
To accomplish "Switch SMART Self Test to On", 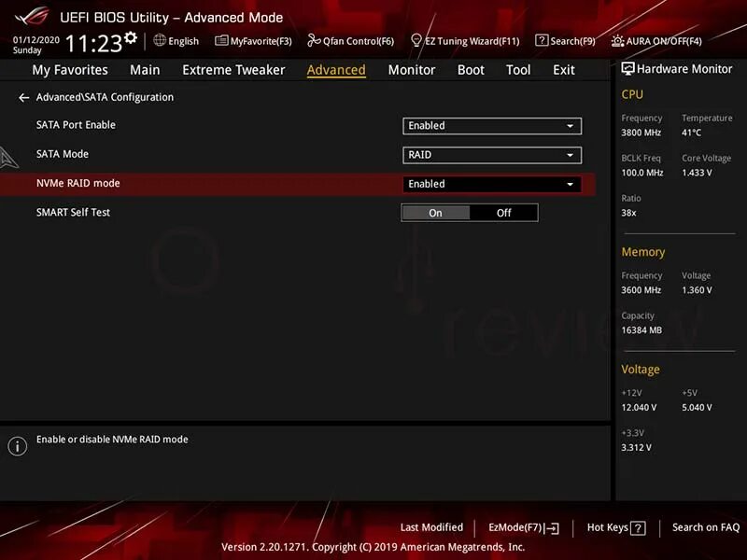I will [x=435, y=213].
